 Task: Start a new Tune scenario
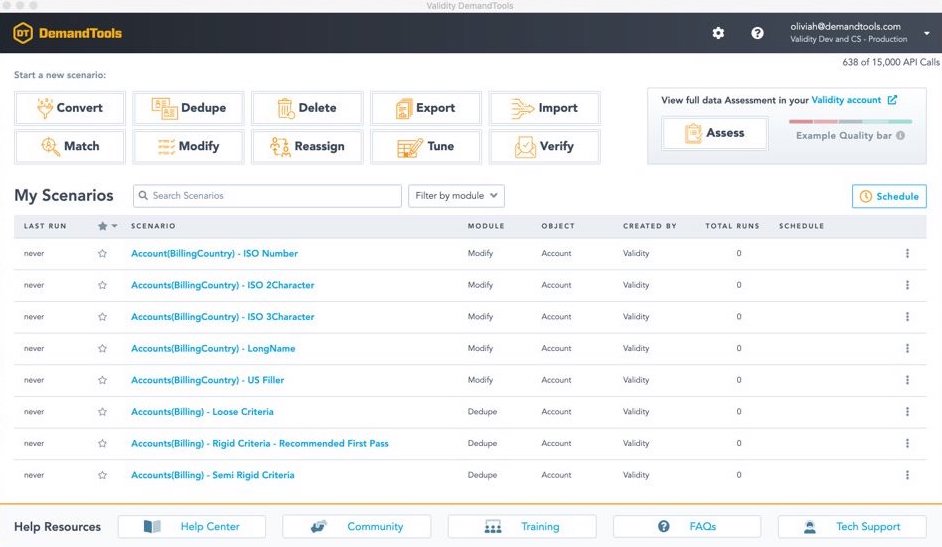click(x=426, y=147)
